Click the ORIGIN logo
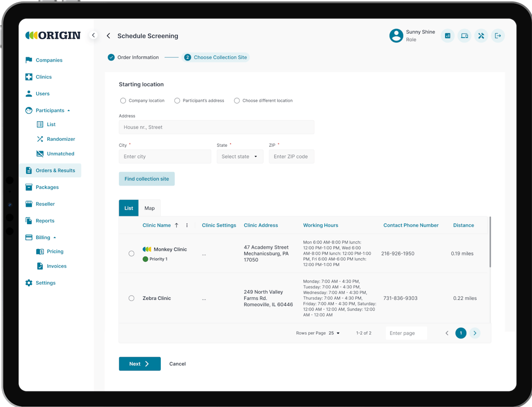 tap(53, 35)
